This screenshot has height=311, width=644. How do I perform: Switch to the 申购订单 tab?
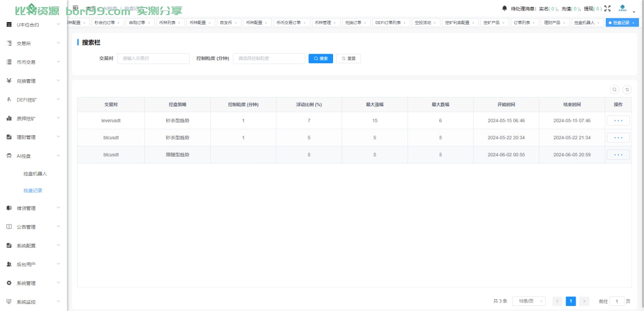[139, 23]
